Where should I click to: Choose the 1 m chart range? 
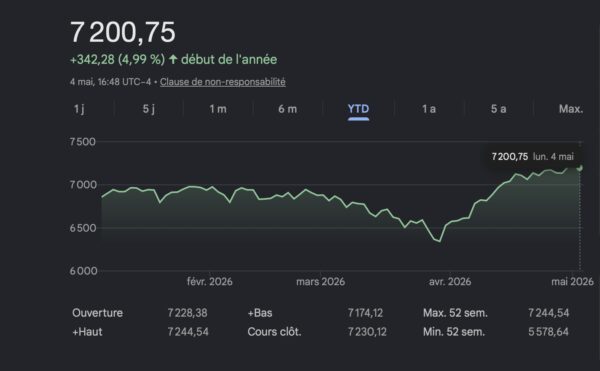218,109
